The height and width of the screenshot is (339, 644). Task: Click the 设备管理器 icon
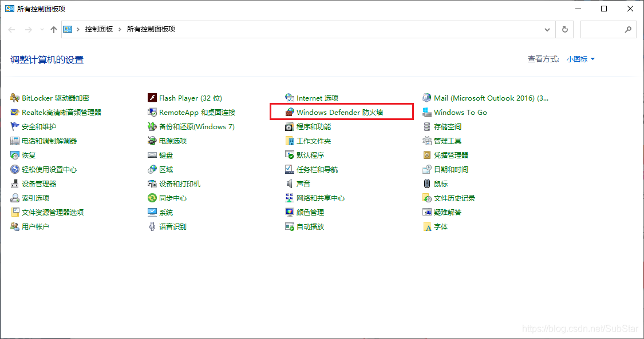tap(15, 184)
